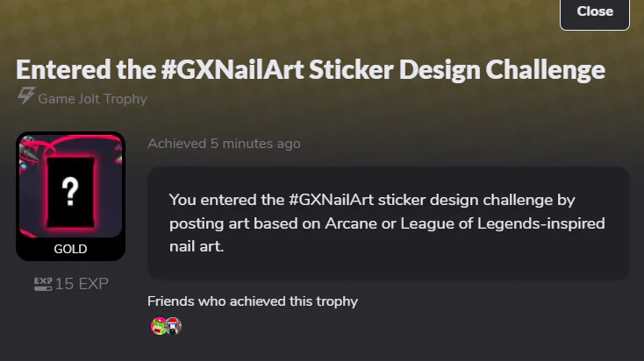Screen dimensions: 644x361
Task: Select the GOLD trophy thumbnail image
Action: click(x=70, y=186)
